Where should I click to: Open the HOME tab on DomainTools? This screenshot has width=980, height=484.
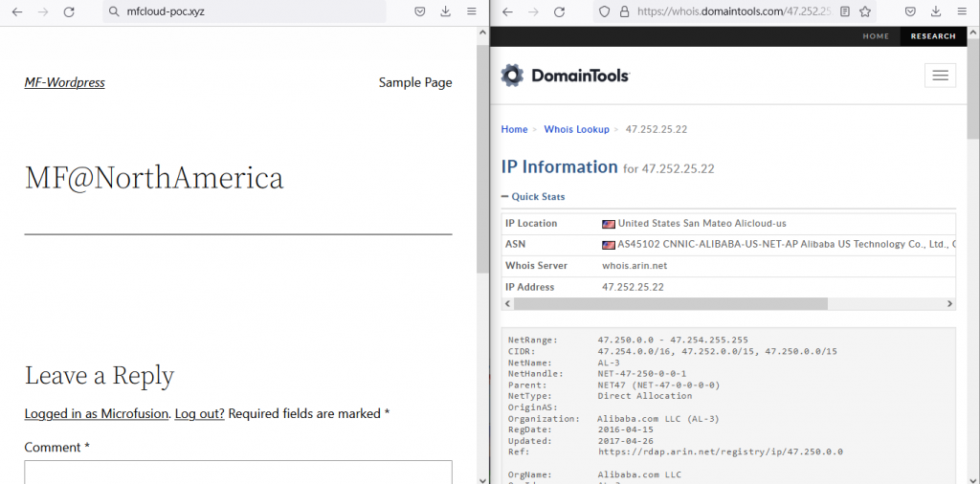coord(876,36)
